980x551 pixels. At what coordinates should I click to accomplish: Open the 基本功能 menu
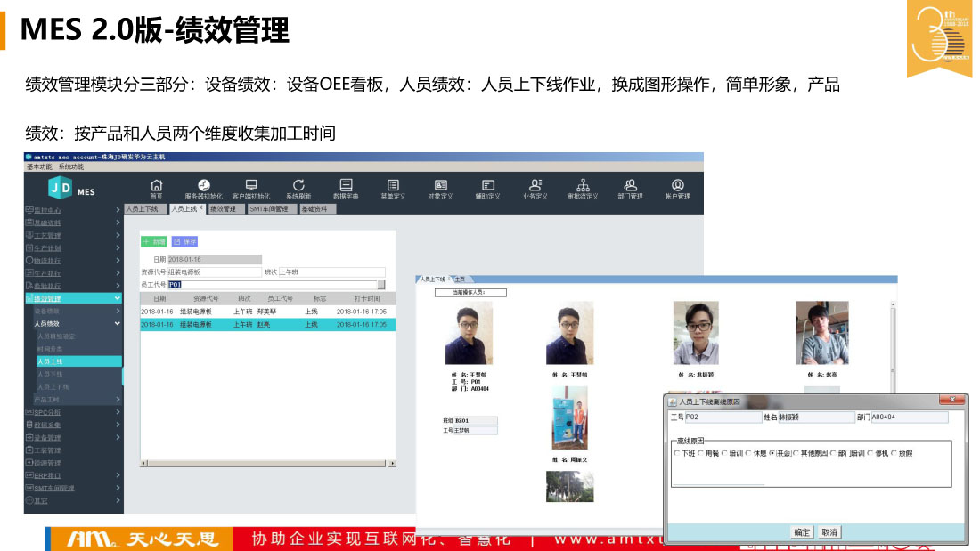coord(40,166)
